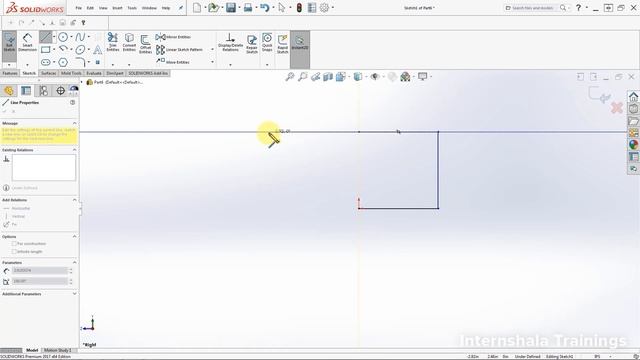The width and height of the screenshot is (640, 360).
Task: Select the Arc sketch tool
Action: pos(63,49)
